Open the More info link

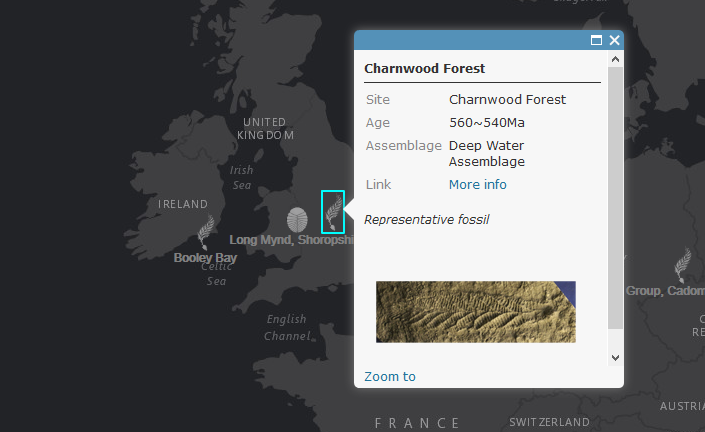pos(477,184)
